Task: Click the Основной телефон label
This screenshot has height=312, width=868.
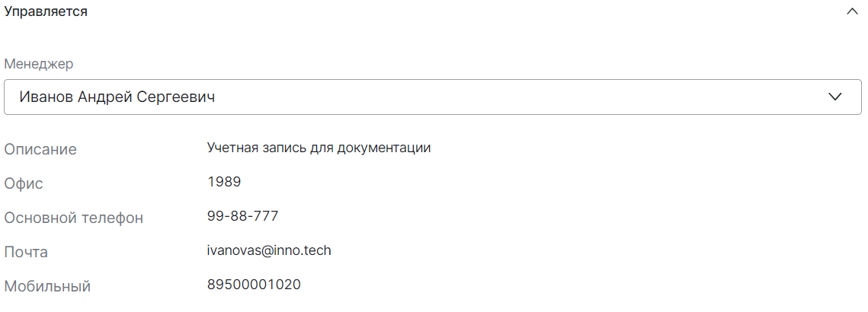Action: (x=74, y=218)
